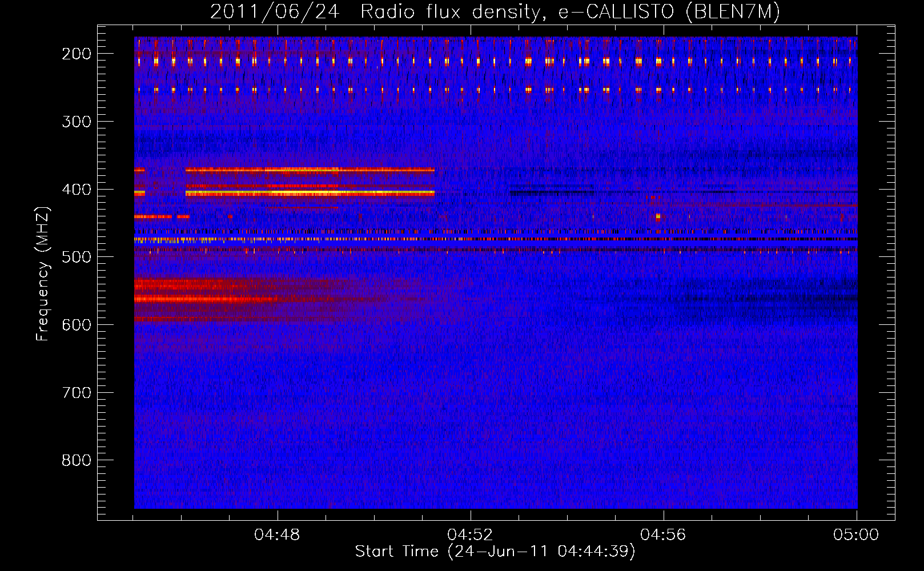Click the 700 frequency tick label
Viewport: 924px width, 571px height.
76,393
